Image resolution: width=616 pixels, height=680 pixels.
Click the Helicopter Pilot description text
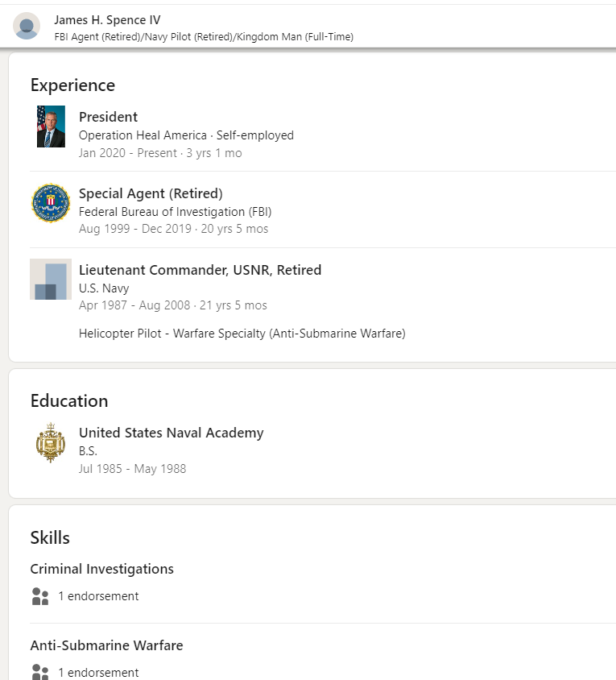tap(242, 333)
